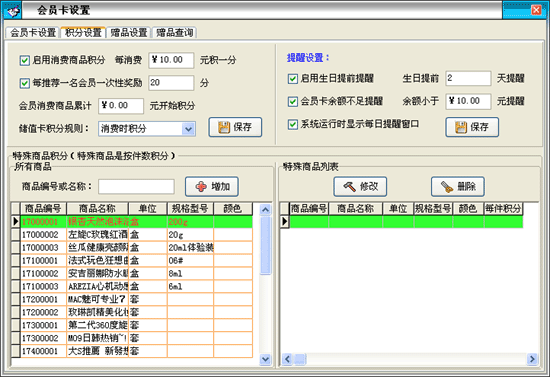The image size is (550, 377).
Task: Click the 06# specification cell
Action: point(190,261)
